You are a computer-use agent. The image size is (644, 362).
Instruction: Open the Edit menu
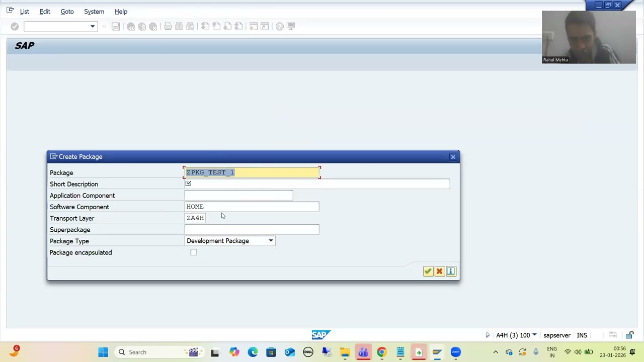click(45, 12)
